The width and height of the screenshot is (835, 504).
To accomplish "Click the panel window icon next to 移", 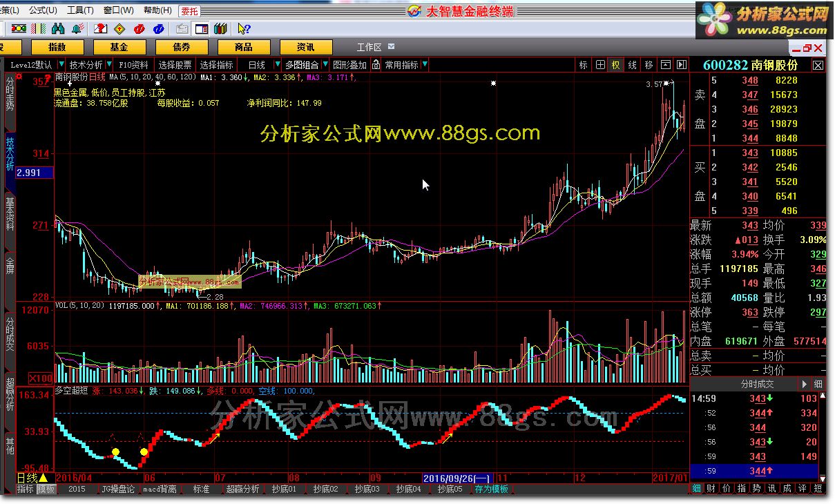I will coord(666,65).
